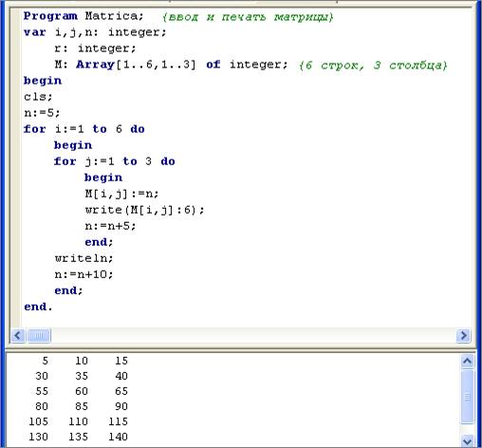The height and width of the screenshot is (448, 482).
Task: Click the 'Array[1..6,1..3]' declaration text
Action: tap(136, 65)
